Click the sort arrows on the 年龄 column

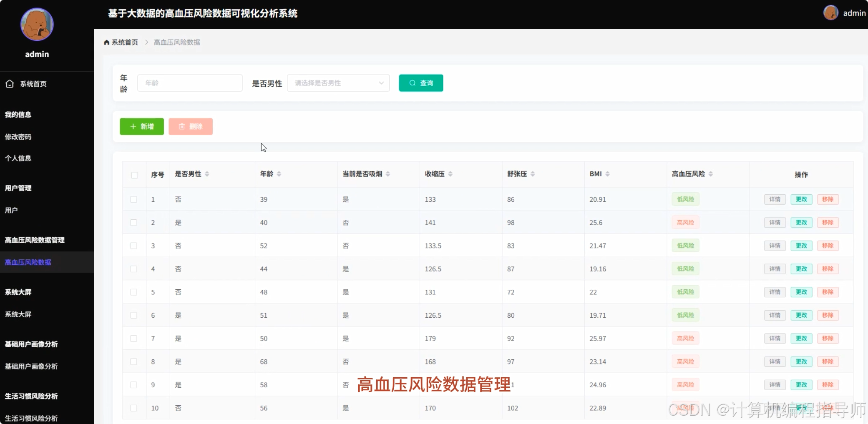279,174
